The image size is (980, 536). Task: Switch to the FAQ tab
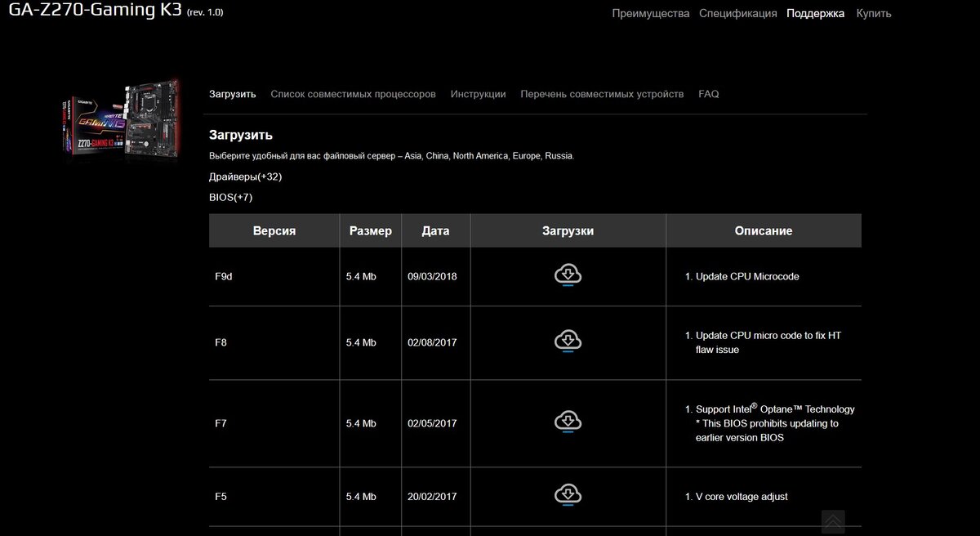pos(709,94)
